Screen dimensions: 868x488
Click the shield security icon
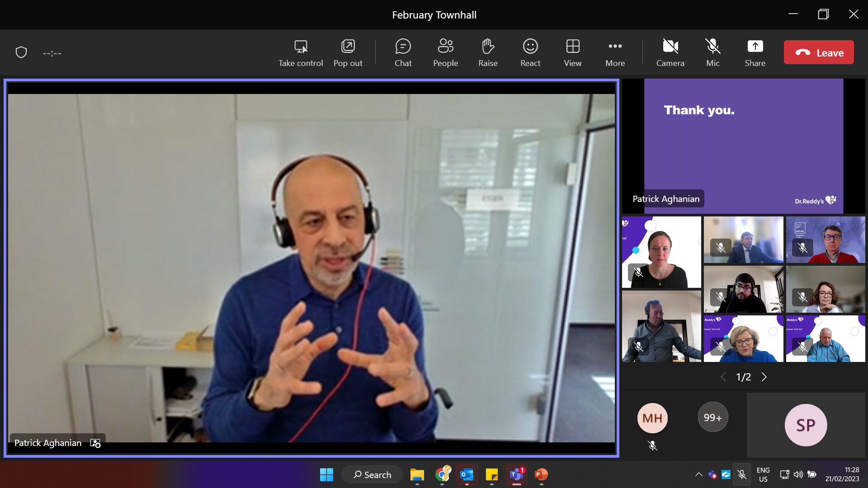[x=21, y=52]
